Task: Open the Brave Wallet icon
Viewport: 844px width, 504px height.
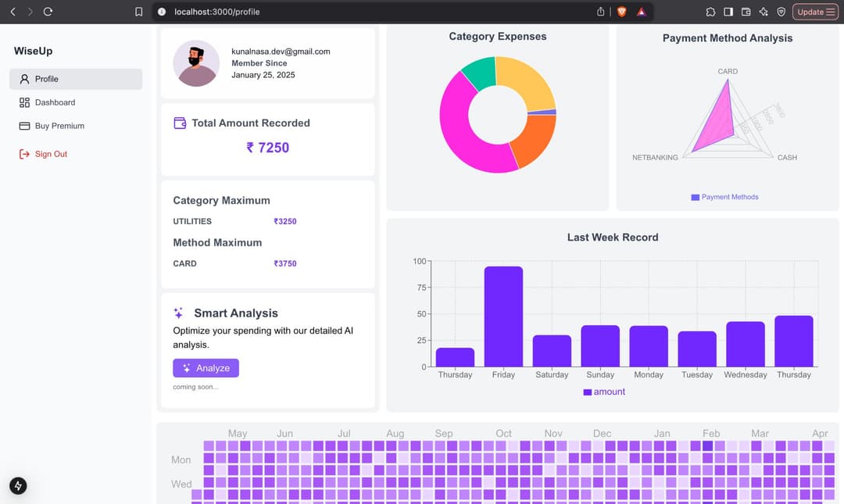Action: pos(746,12)
